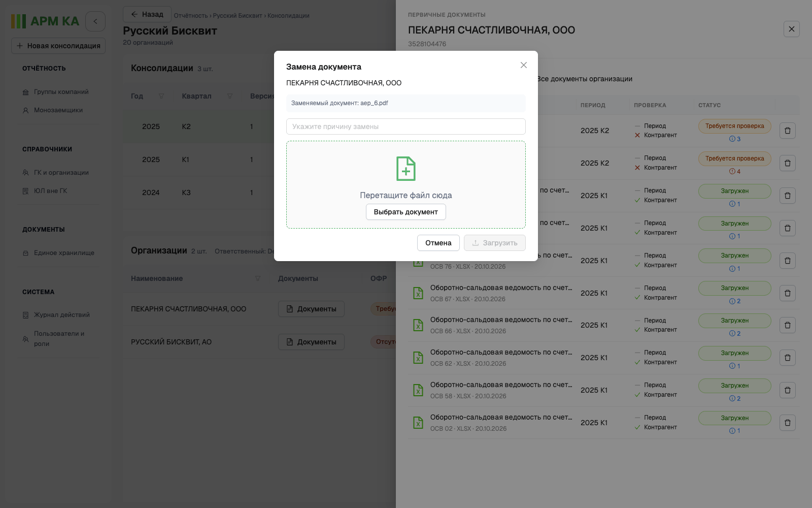Click the XLSX file icon for ОСВ 67
The image size is (812, 508).
[x=418, y=293]
